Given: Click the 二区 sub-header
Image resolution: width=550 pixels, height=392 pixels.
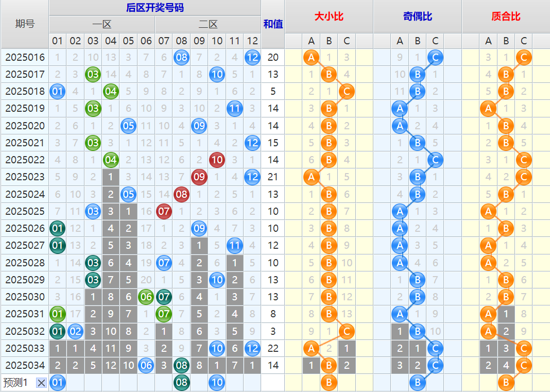Looking at the screenshot, I should pyautogui.click(x=208, y=25).
